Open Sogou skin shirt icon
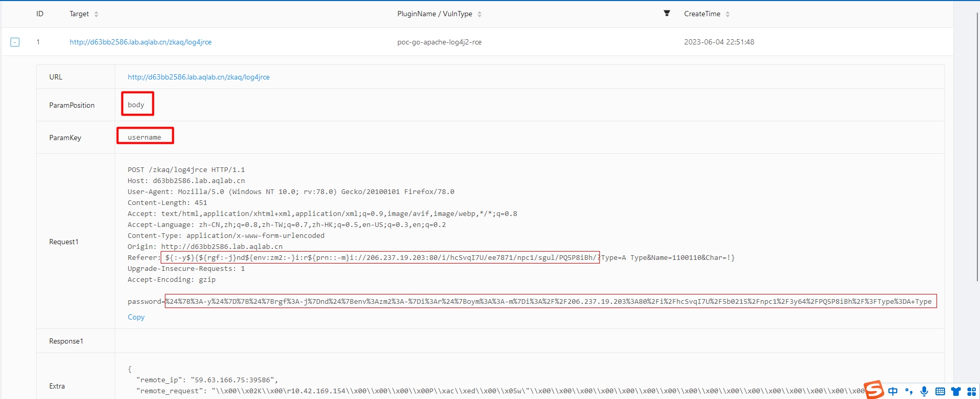 click(956, 391)
